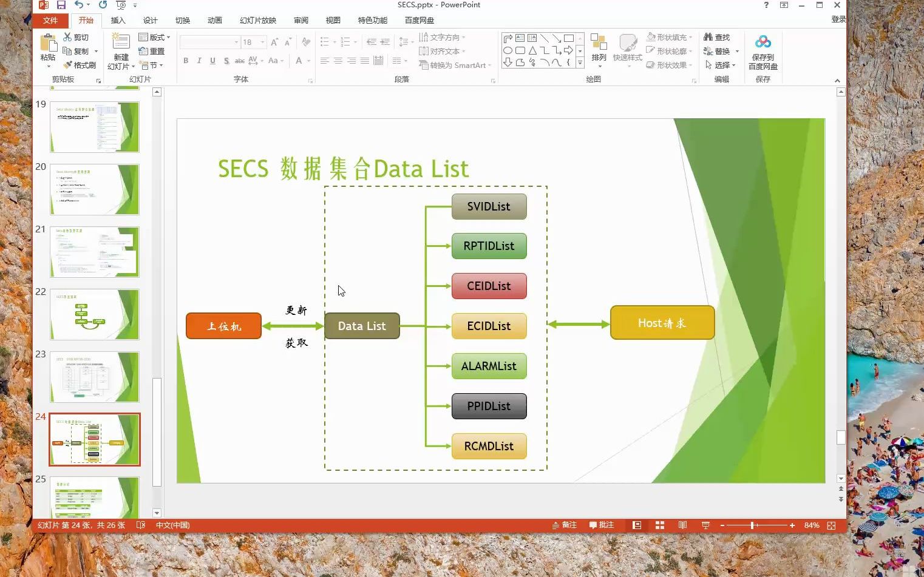Image resolution: width=924 pixels, height=577 pixels.
Task: Click zoom percentage 84%
Action: (812, 525)
